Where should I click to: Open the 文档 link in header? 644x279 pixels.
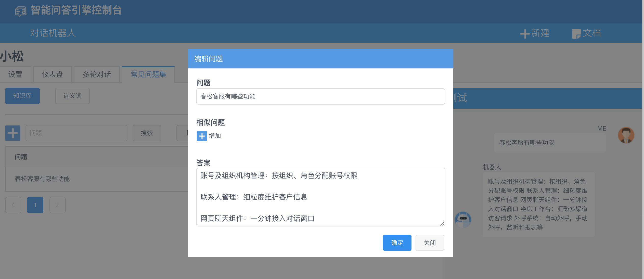pyautogui.click(x=592, y=33)
